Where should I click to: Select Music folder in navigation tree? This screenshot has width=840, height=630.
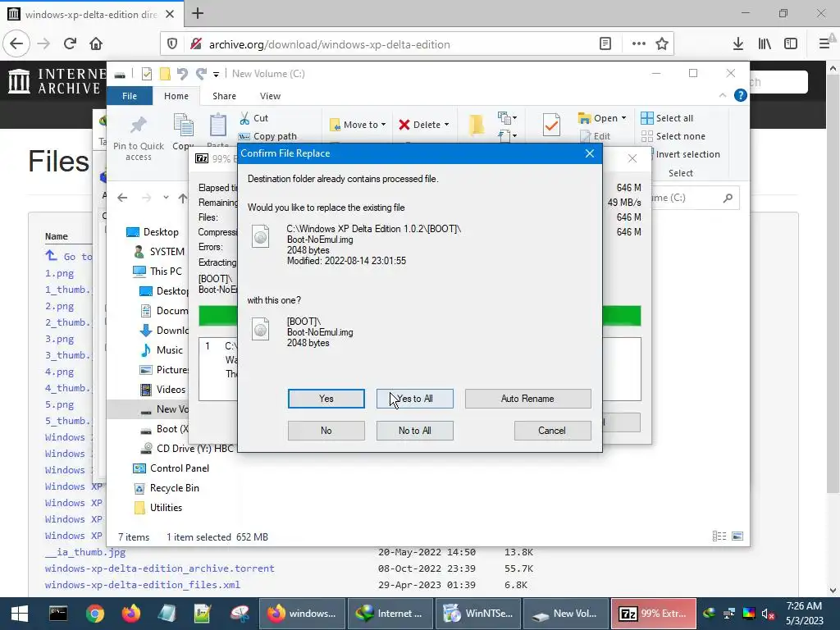162,350
